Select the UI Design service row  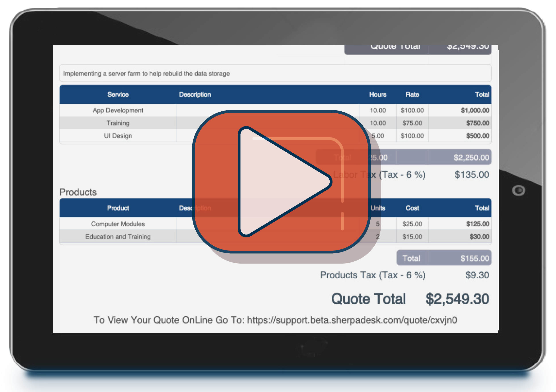pyautogui.click(x=118, y=136)
